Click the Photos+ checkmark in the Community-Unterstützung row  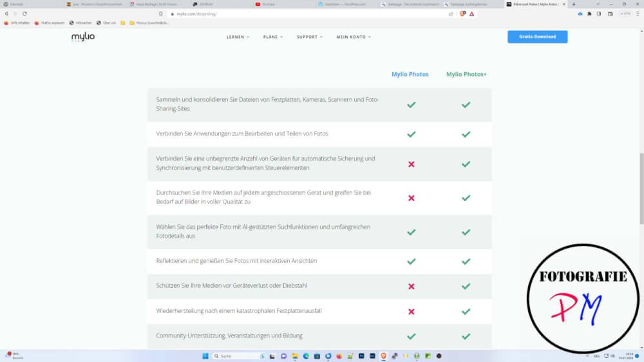(466, 336)
